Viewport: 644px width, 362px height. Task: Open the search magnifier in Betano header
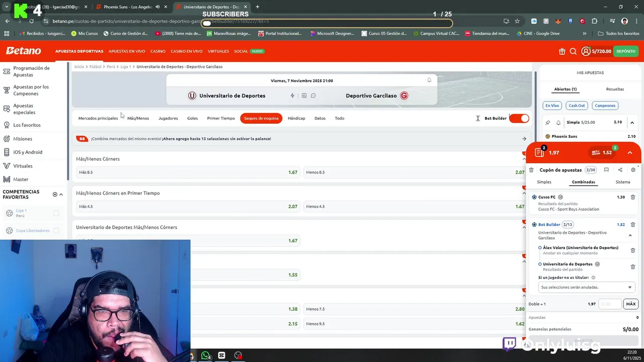click(x=573, y=51)
